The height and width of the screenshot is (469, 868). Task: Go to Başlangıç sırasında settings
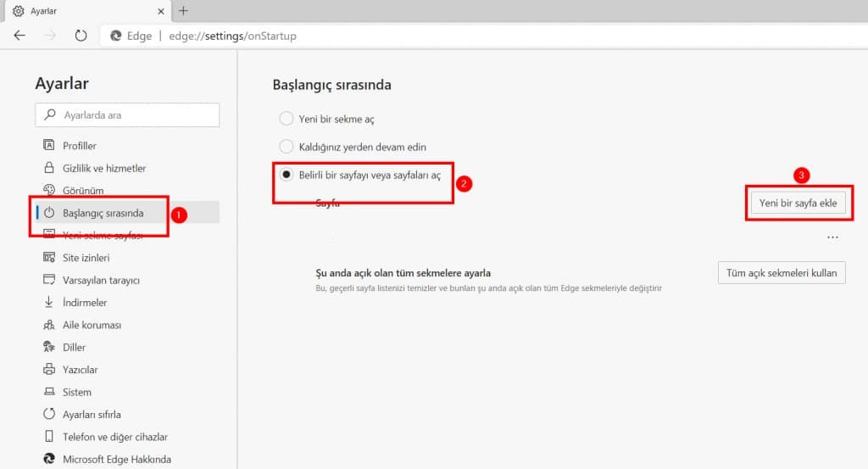[103, 213]
